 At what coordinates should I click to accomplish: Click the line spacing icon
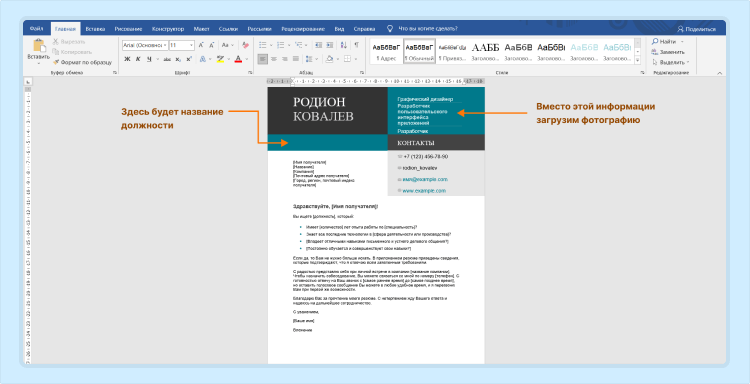[x=309, y=59]
